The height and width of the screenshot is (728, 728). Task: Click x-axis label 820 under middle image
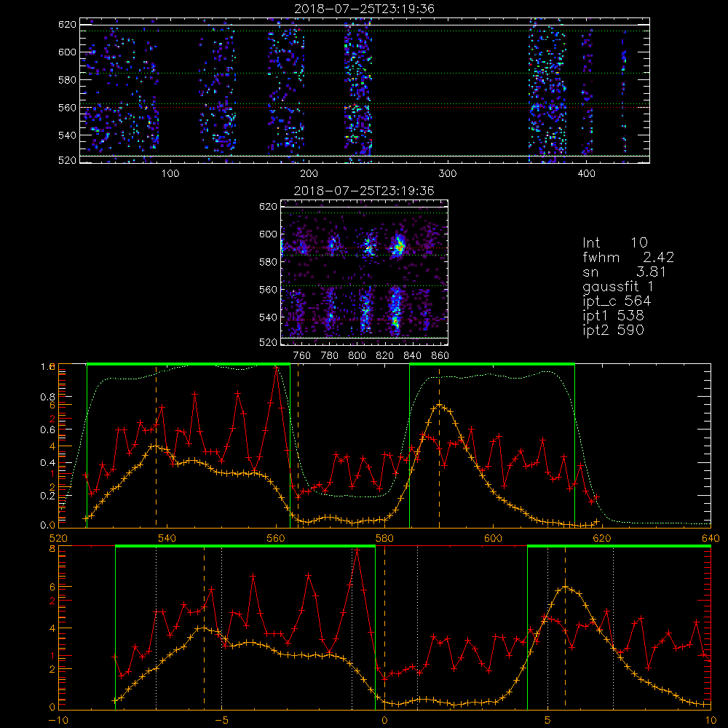385,356
